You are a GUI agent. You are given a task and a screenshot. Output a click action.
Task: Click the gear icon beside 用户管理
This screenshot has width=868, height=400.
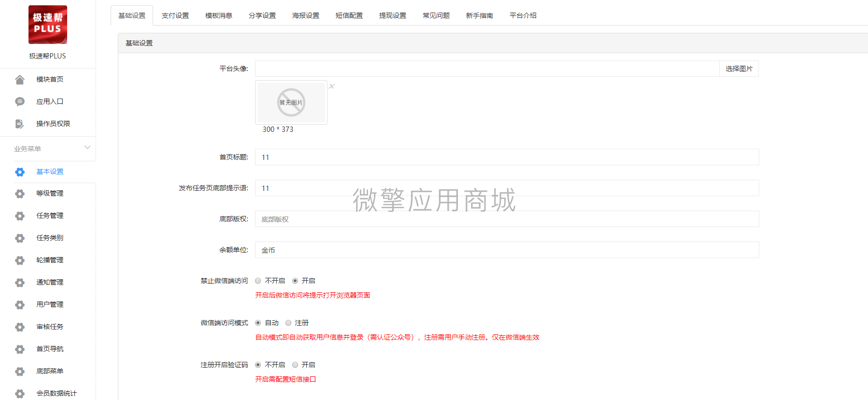pyautogui.click(x=20, y=305)
